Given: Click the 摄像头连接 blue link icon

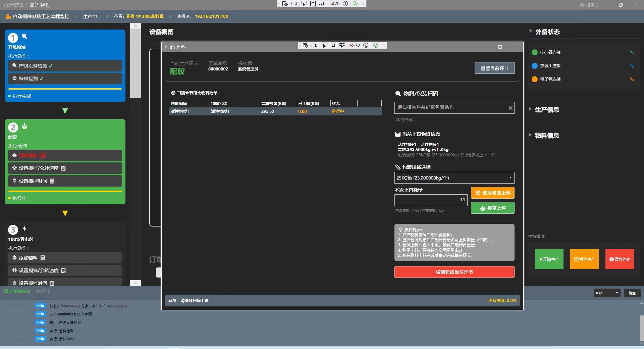Looking at the screenshot, I should tap(632, 66).
